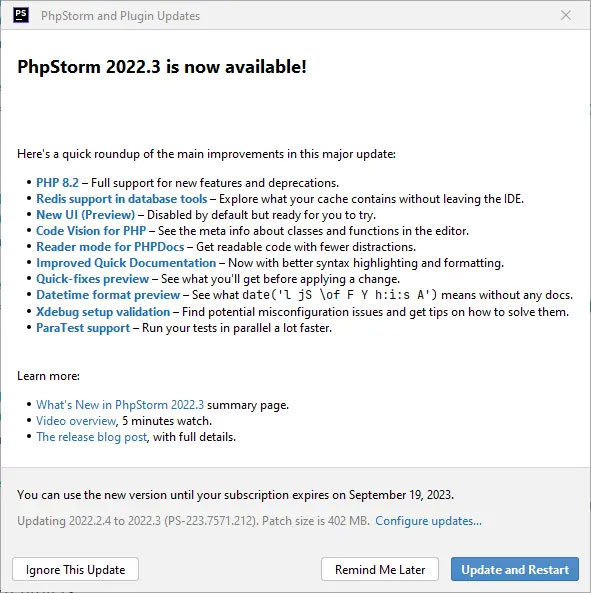Open Improved Quick Documentation link
Image resolution: width=591 pixels, height=593 pixels.
point(126,263)
